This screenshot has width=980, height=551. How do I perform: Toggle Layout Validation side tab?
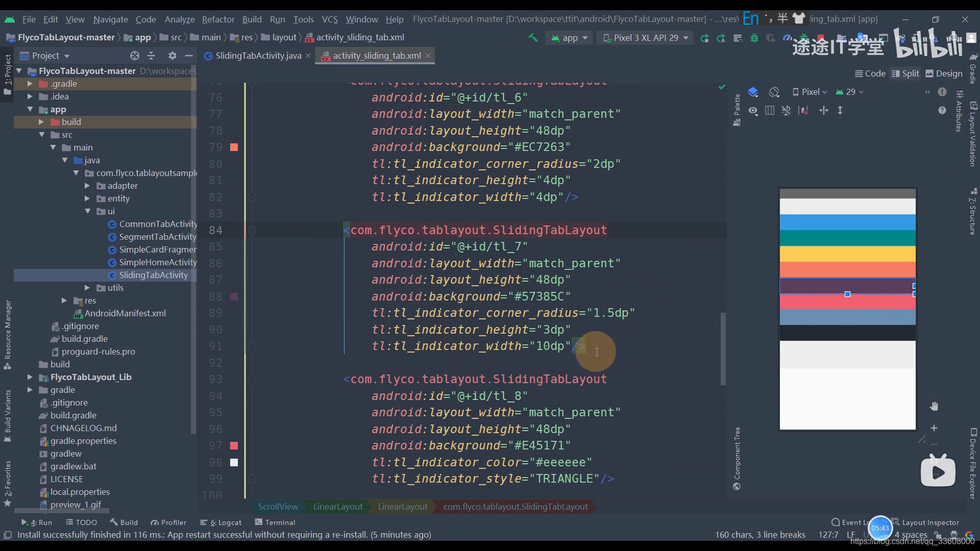[973, 134]
